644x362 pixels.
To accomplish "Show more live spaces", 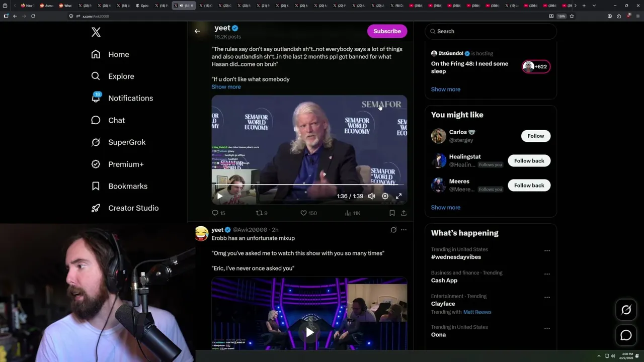I will [x=445, y=89].
